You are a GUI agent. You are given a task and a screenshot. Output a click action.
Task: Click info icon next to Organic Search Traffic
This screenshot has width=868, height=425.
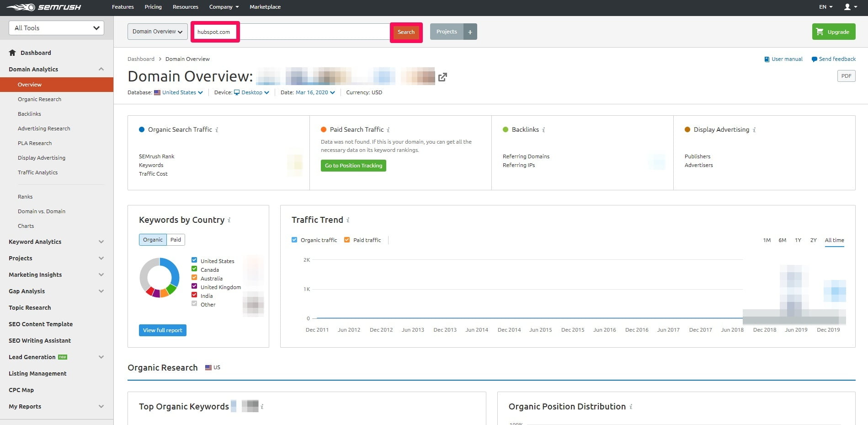pos(217,130)
